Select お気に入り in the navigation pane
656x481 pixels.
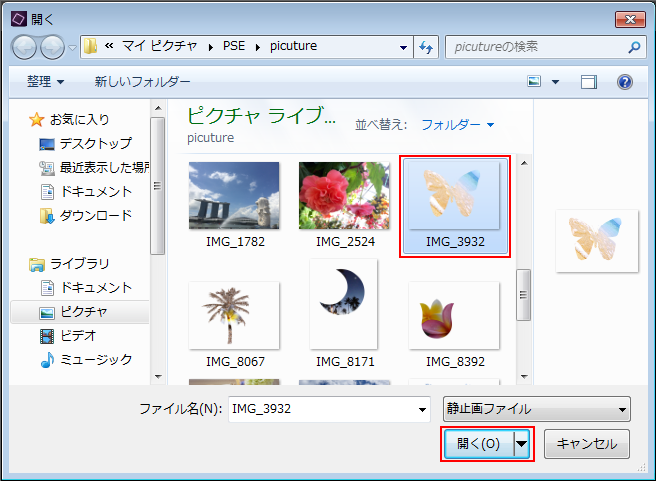pyautogui.click(x=79, y=120)
